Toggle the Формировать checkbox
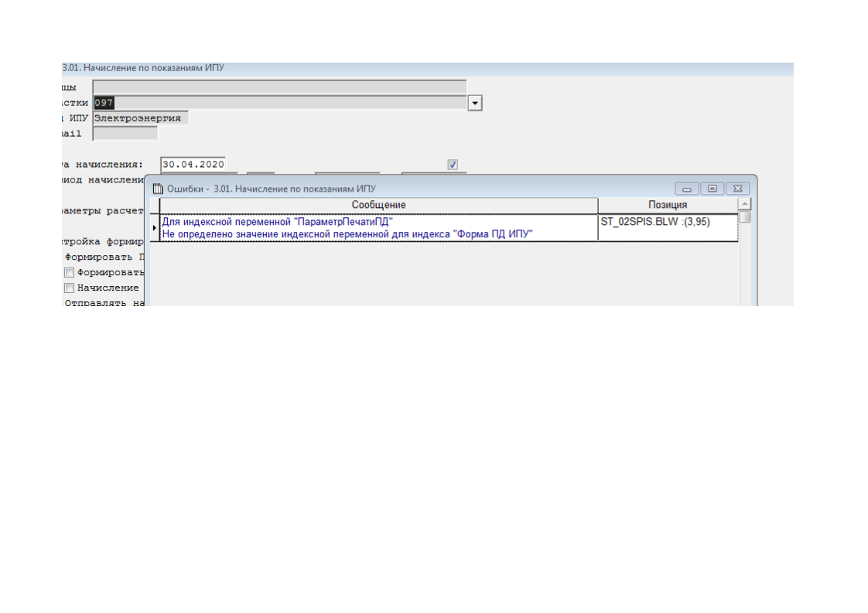The width and height of the screenshot is (868, 613). tap(69, 272)
